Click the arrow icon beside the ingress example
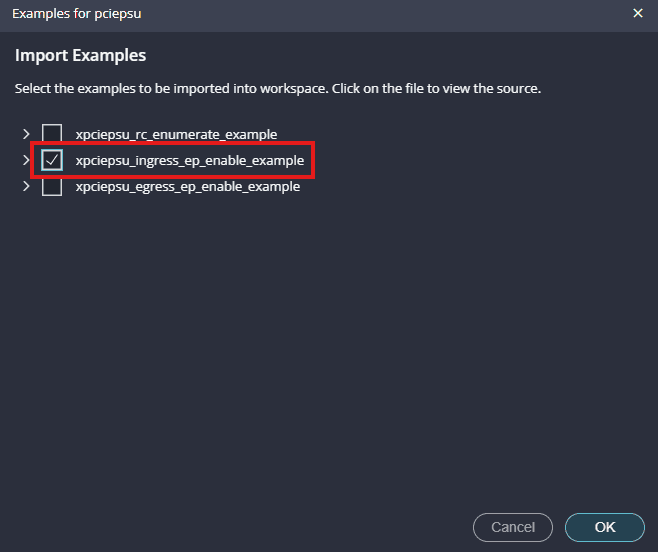Screen dimensions: 658x552 26,160
